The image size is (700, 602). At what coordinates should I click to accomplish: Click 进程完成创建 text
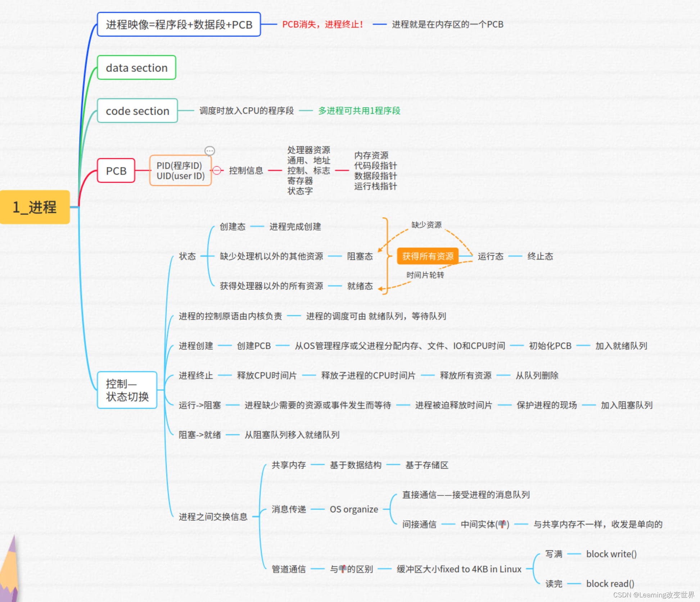click(295, 227)
